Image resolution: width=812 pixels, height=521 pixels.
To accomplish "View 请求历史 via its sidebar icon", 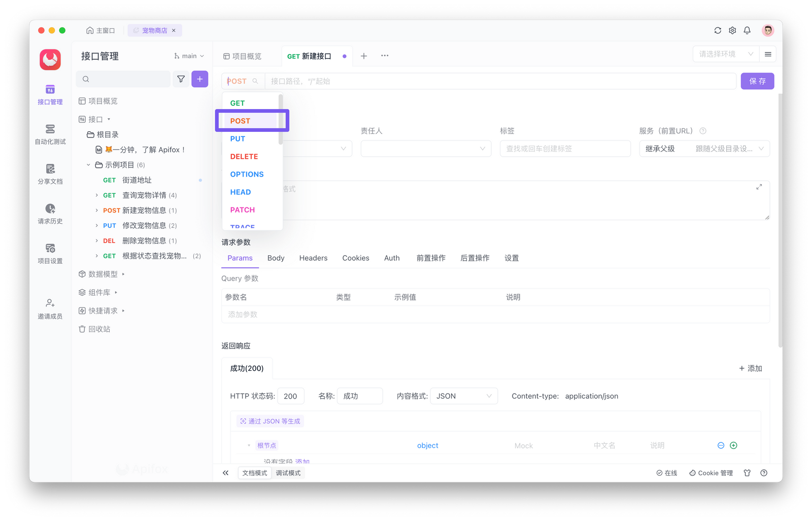I will [x=49, y=213].
